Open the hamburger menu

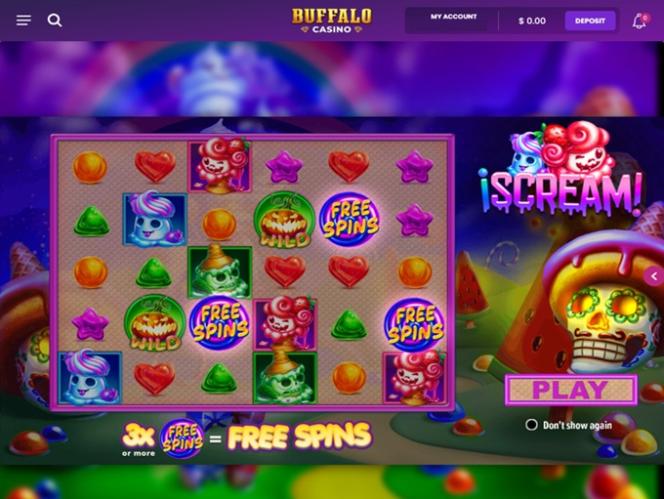pyautogui.click(x=23, y=20)
